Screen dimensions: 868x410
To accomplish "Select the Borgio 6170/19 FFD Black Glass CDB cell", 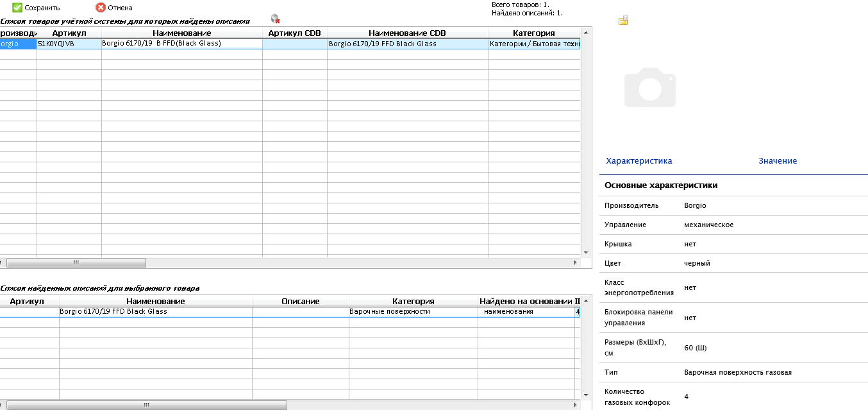I will point(408,44).
